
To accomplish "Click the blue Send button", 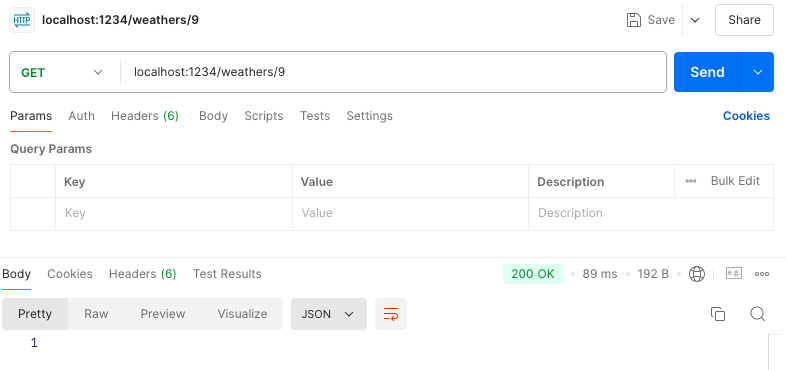I will (x=707, y=72).
